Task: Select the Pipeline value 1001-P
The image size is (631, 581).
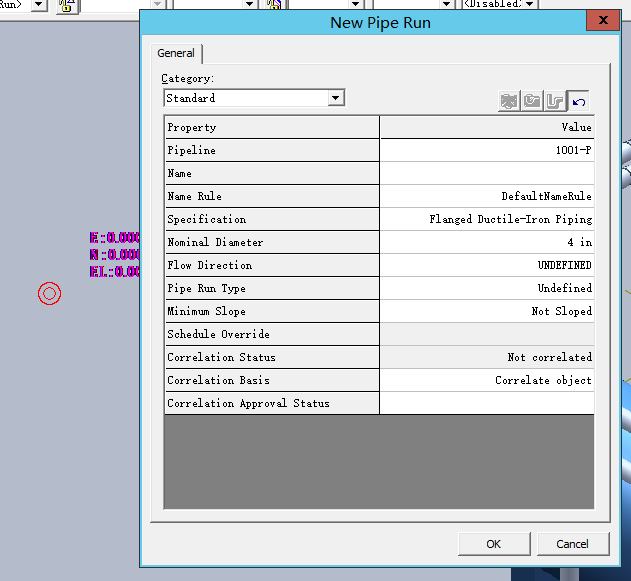Action: pyautogui.click(x=487, y=150)
